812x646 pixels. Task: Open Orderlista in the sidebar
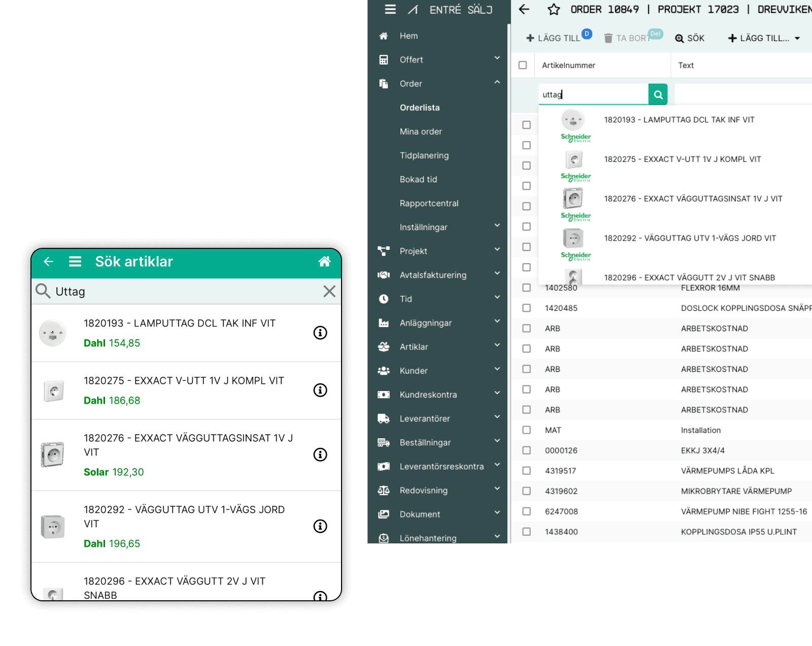[x=420, y=108]
